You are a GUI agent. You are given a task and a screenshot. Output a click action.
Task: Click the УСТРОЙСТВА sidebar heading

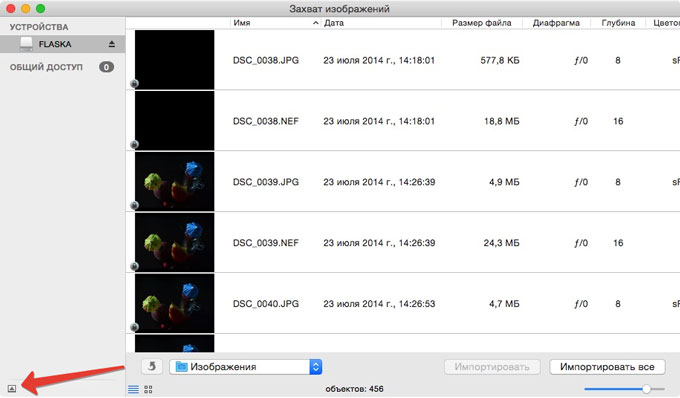39,27
